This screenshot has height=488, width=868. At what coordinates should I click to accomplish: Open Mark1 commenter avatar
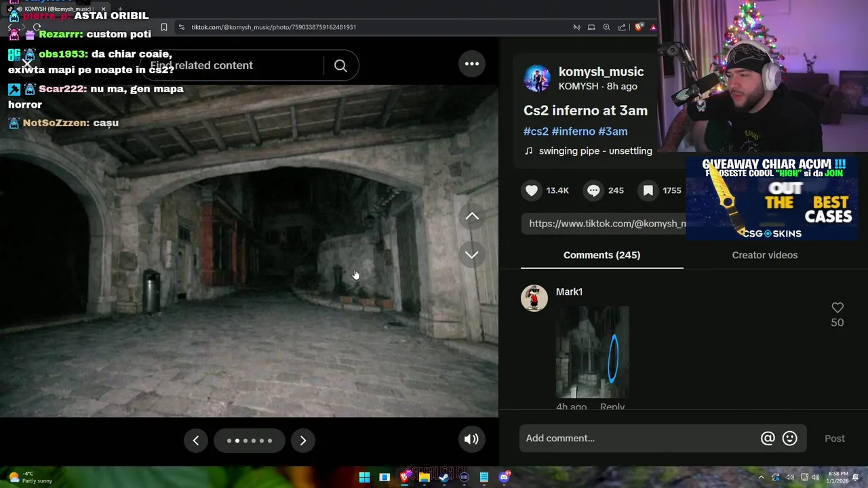click(x=534, y=298)
